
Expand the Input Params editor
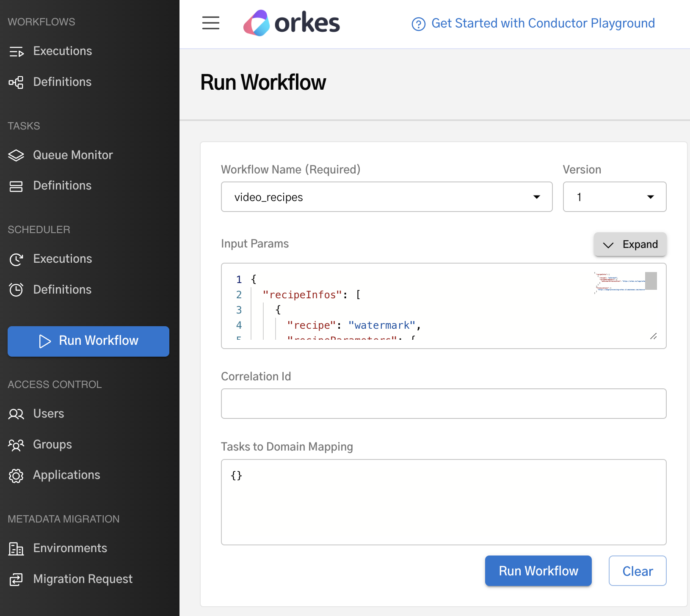630,244
